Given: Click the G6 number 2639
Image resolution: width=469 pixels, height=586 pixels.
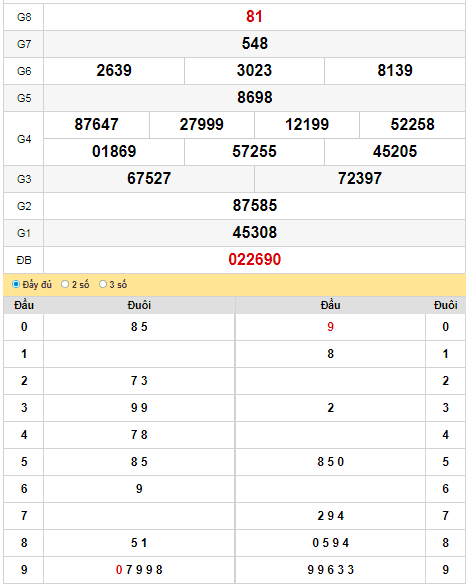Looking at the screenshot, I should pos(114,71).
